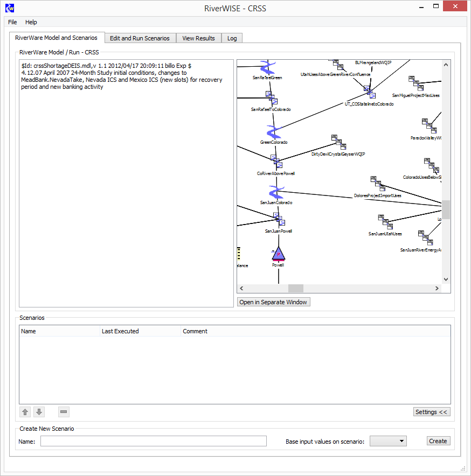This screenshot has height=476, width=471.
Task: Move selected scenario up with arrow
Action: [25, 412]
